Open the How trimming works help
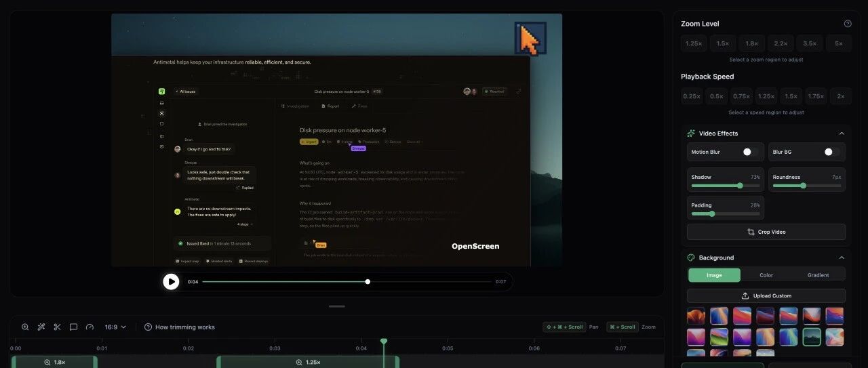The width and height of the screenshot is (868, 368). [180, 327]
